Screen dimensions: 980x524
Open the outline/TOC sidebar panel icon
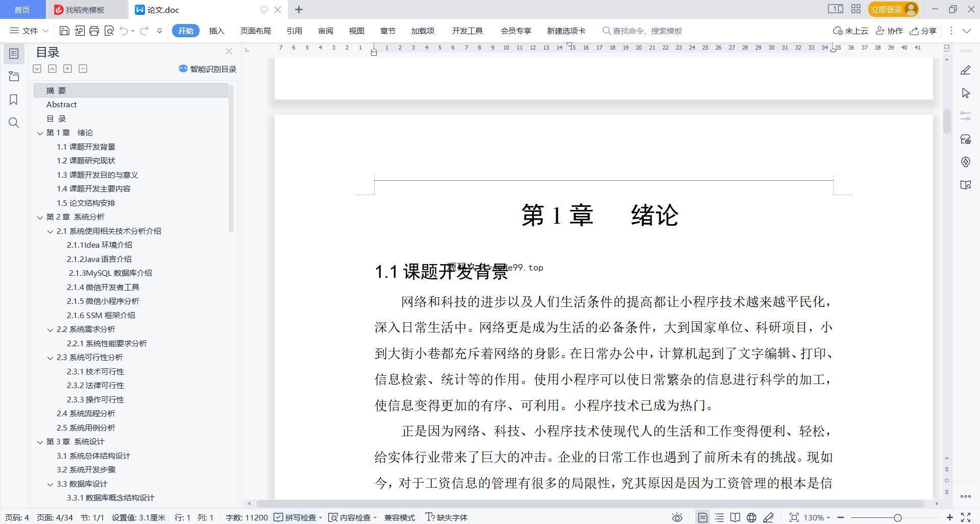[x=14, y=54]
